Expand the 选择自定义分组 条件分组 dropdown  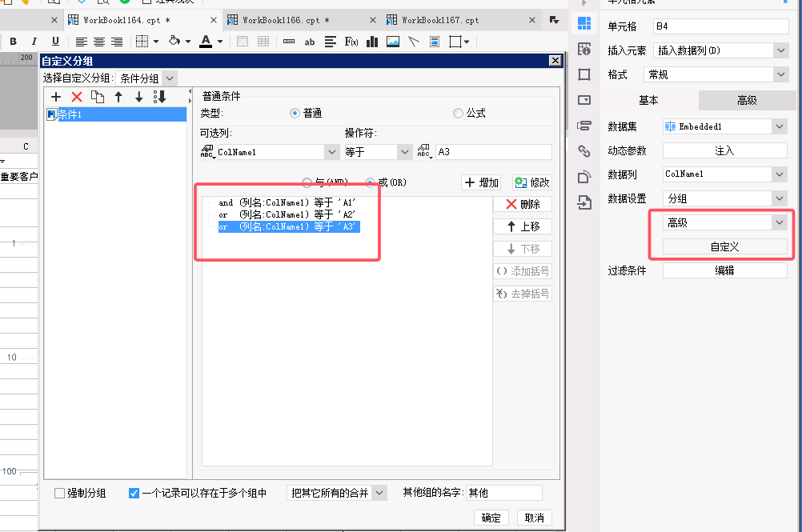pos(146,78)
